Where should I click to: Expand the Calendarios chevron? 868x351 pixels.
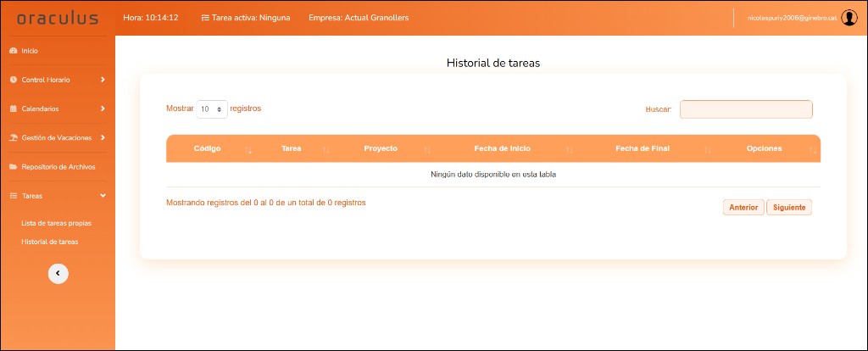coord(103,109)
